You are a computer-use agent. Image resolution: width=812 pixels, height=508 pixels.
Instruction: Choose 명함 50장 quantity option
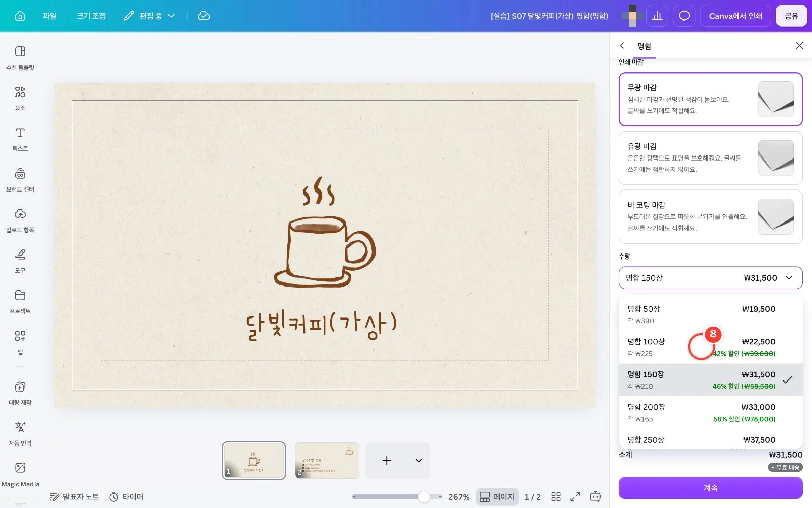[x=710, y=314]
